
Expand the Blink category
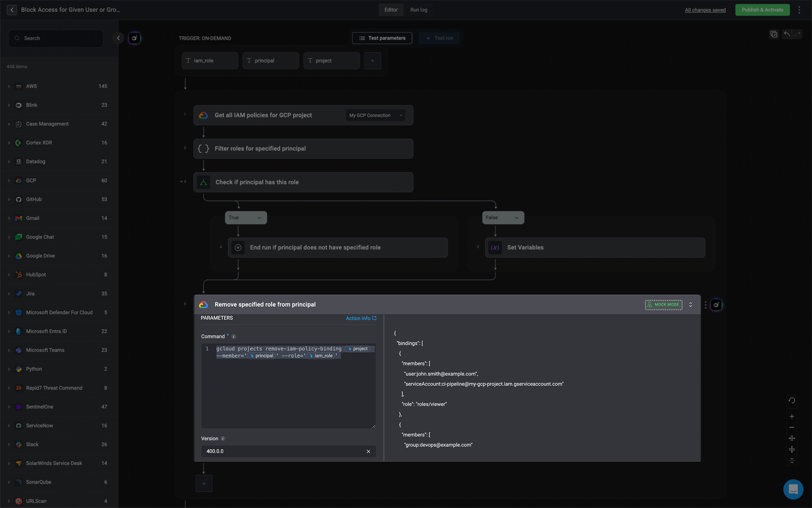pos(8,105)
